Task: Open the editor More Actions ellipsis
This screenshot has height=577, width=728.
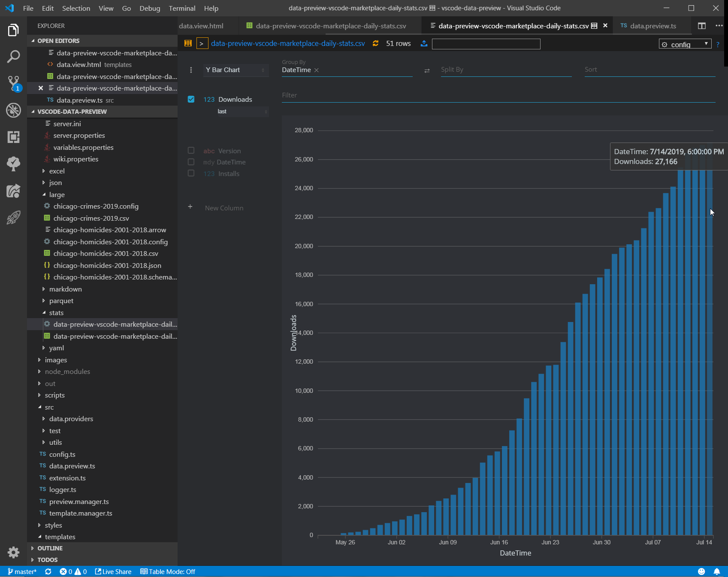Action: [719, 26]
